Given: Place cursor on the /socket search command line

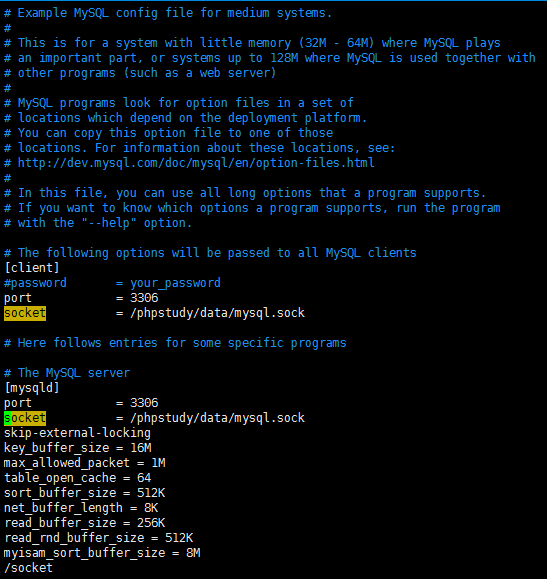Looking at the screenshot, I should (28, 568).
